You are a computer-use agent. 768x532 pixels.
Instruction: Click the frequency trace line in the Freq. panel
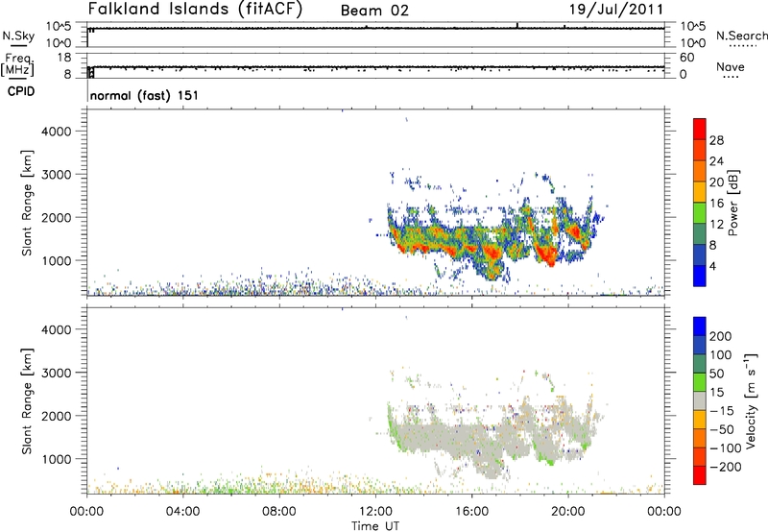376,66
